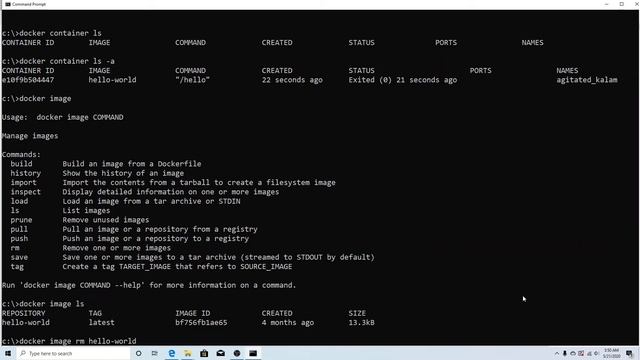
Task: Click the List images description
Action: point(86,211)
